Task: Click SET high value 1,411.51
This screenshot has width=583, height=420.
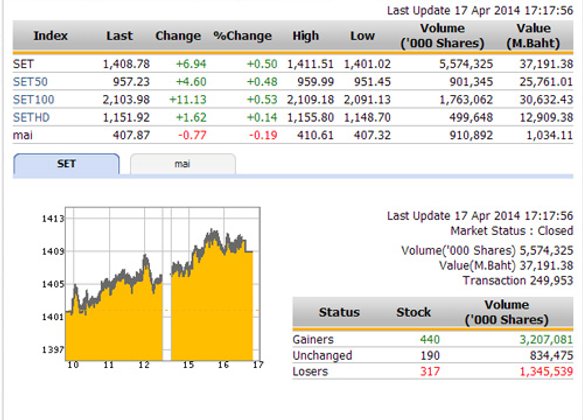Action: tap(310, 64)
